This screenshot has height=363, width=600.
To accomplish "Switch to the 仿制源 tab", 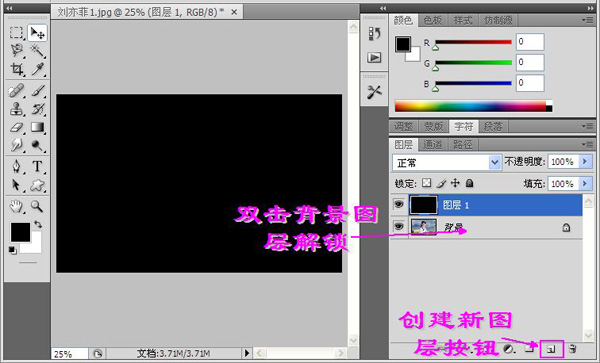I will point(498,20).
